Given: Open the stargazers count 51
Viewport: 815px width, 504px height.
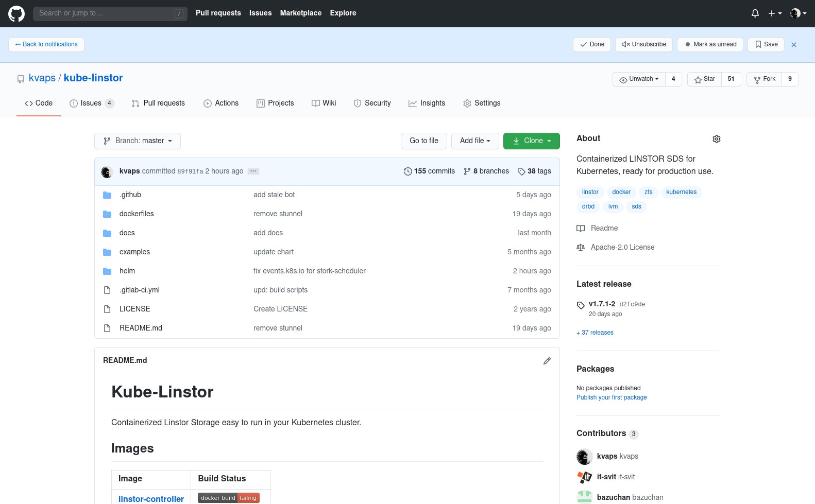Looking at the screenshot, I should [731, 79].
